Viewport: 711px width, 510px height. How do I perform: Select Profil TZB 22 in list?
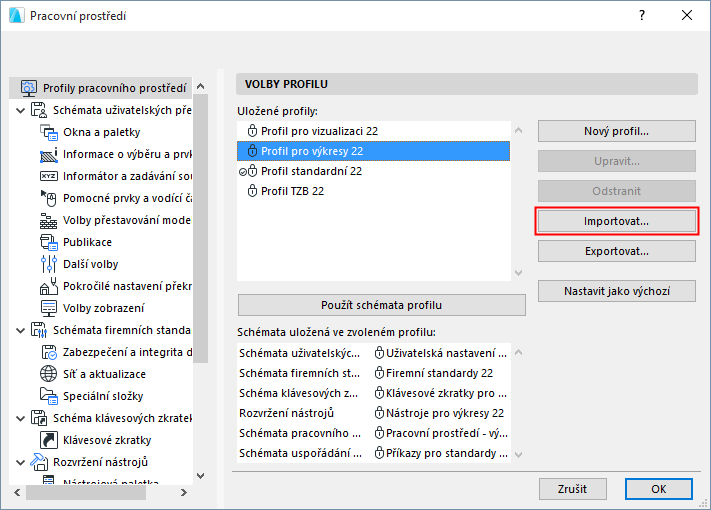click(292, 191)
